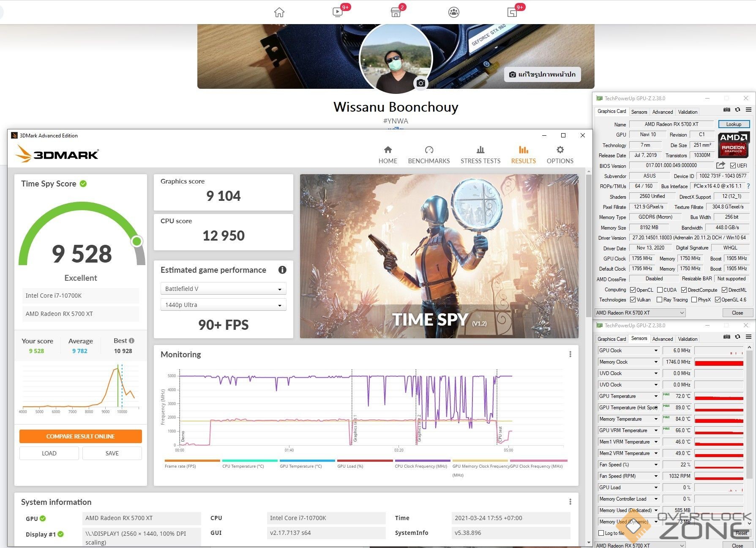Switch to the Advanced tab in GPU-Z
This screenshot has width=756, height=548.
662,112
